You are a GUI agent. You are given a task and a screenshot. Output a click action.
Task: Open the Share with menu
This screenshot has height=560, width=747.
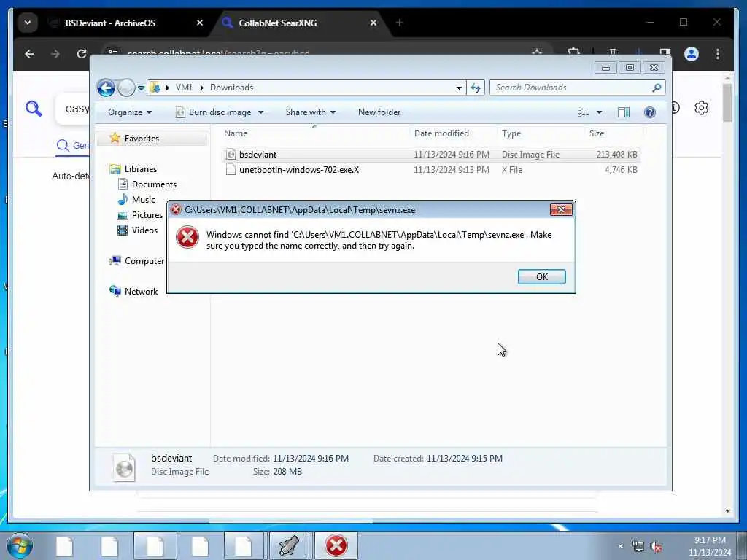coord(311,112)
